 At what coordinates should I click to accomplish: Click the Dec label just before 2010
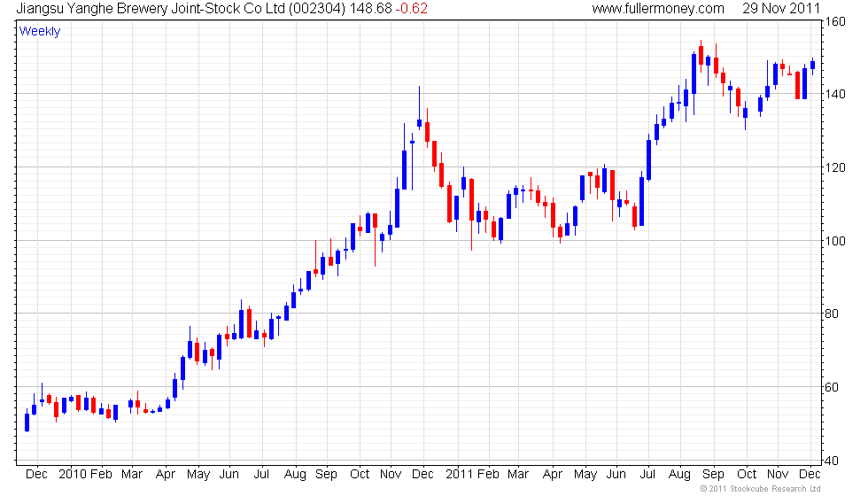tap(36, 475)
